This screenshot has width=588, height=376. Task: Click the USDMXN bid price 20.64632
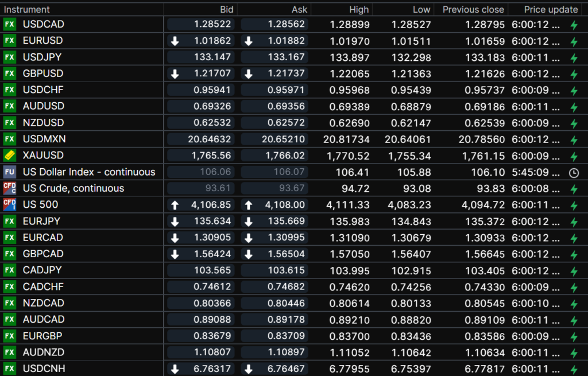(210, 139)
